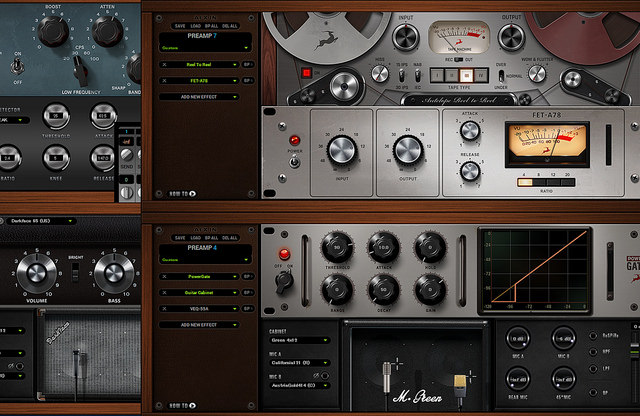Toggle the FET-A78 power switch
This screenshot has width=640, height=416.
click(x=294, y=162)
